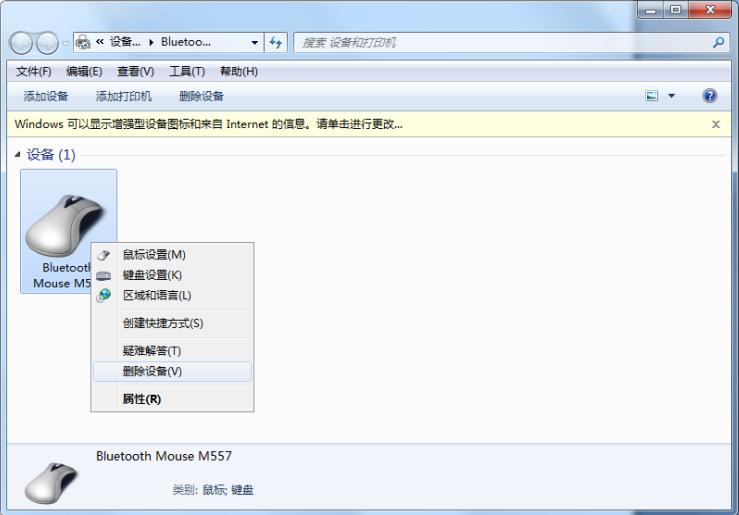Dismiss the yellow information bar with X
Image resolution: width=739 pixels, height=515 pixels.
(x=715, y=124)
